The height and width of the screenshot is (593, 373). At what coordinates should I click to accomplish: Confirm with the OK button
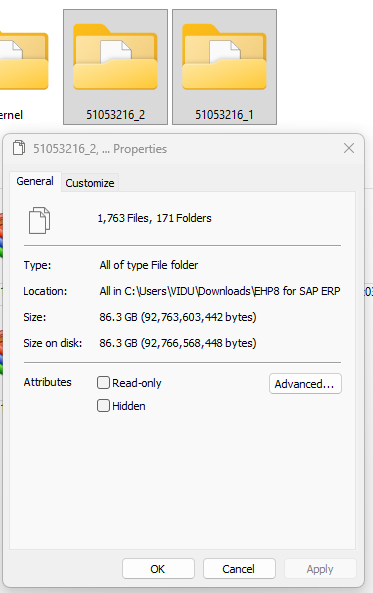pos(158,569)
